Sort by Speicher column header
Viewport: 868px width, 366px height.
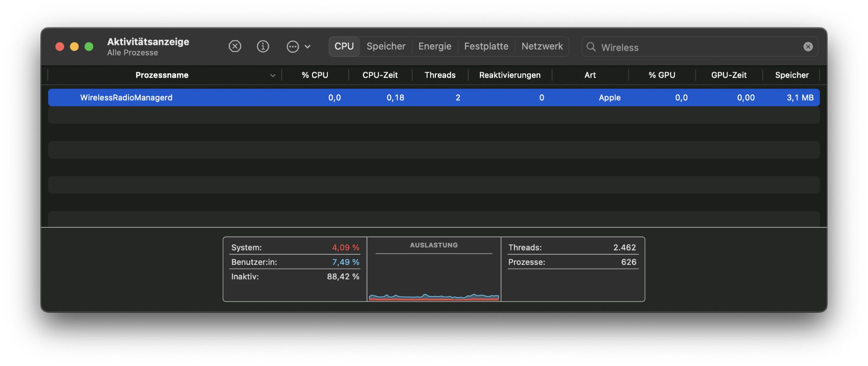coord(791,75)
